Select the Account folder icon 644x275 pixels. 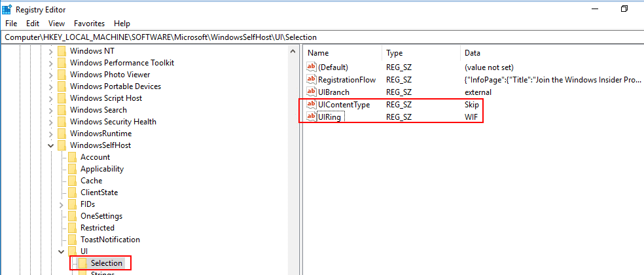[x=72, y=157]
